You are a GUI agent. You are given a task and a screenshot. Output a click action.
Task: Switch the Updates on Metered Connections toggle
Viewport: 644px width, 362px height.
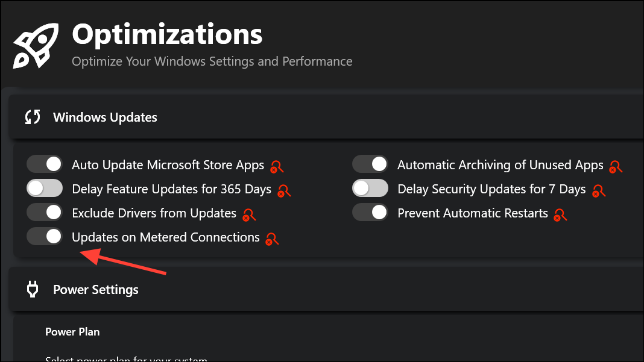pos(45,237)
